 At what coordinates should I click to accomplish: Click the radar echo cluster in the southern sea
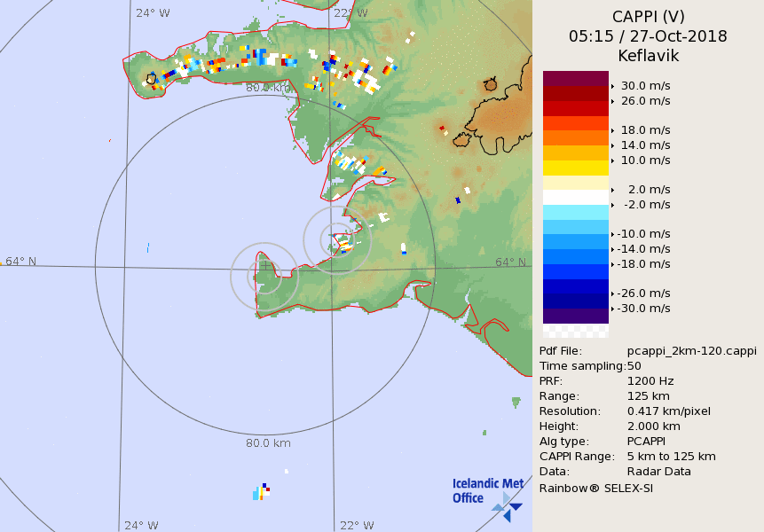pos(261,491)
